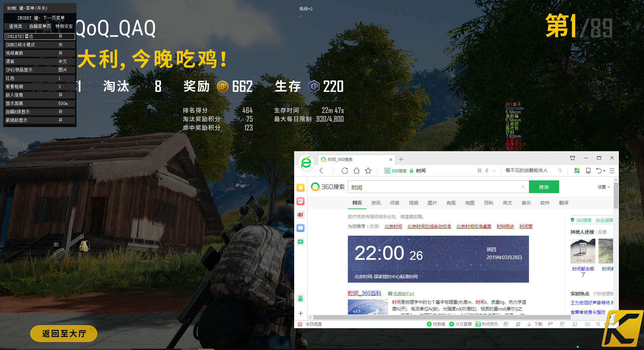Image resolution: width=644 pixels, height=350 pixels.
Task: Click the magnifier in the browser search box
Action: 560,170
